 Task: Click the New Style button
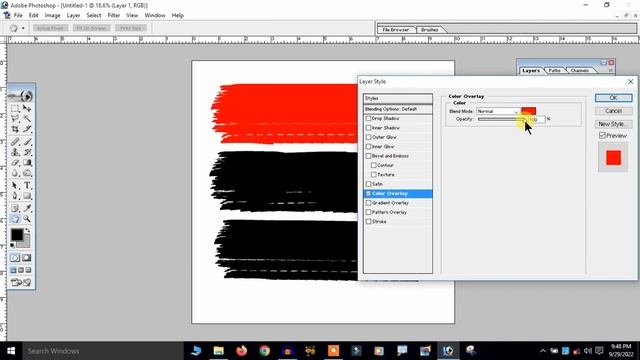(x=613, y=124)
